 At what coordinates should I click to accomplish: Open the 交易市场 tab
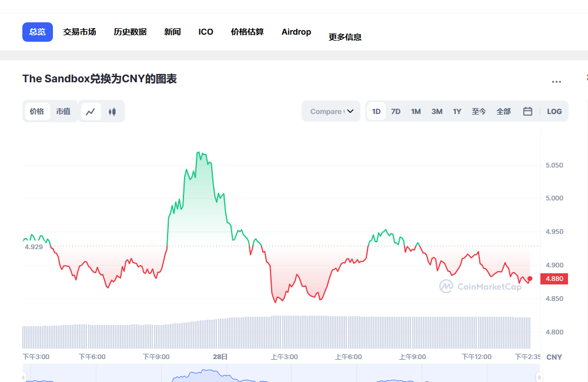click(x=79, y=32)
